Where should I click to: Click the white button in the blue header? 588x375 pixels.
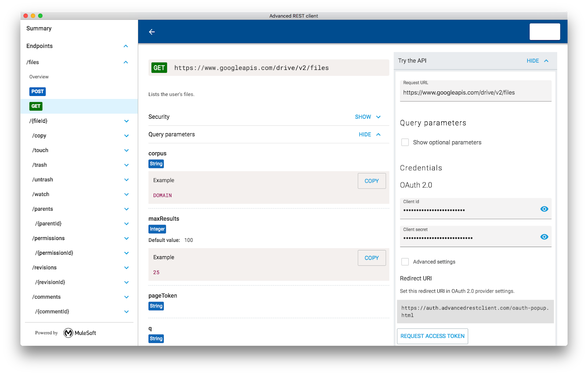[x=545, y=32]
